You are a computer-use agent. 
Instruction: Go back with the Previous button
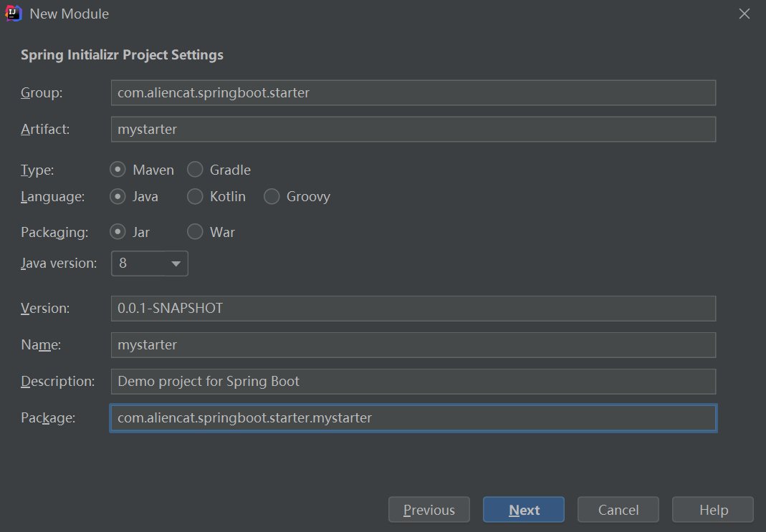[429, 510]
